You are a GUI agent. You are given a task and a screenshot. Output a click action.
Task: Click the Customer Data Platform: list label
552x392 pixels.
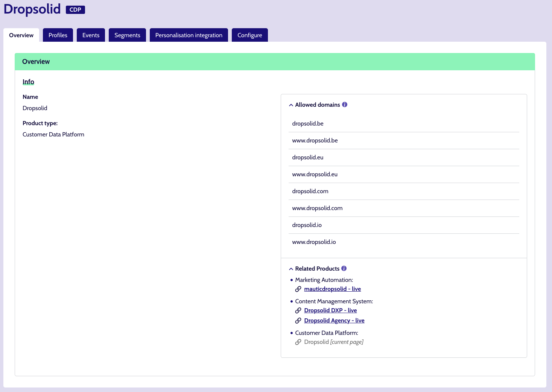click(x=327, y=333)
